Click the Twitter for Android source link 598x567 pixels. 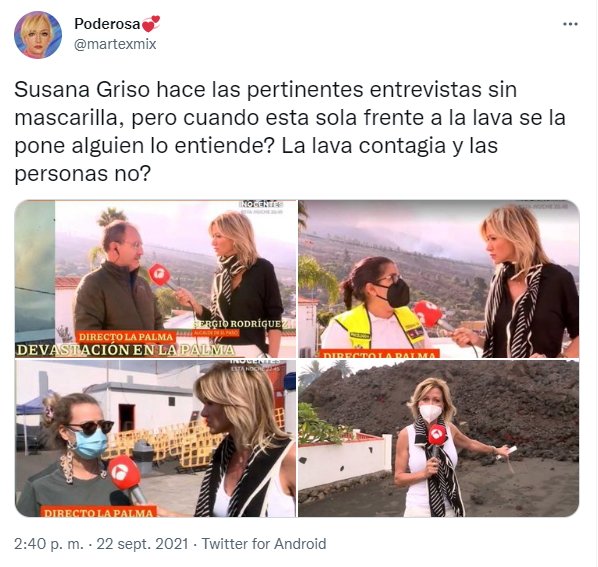pos(264,543)
